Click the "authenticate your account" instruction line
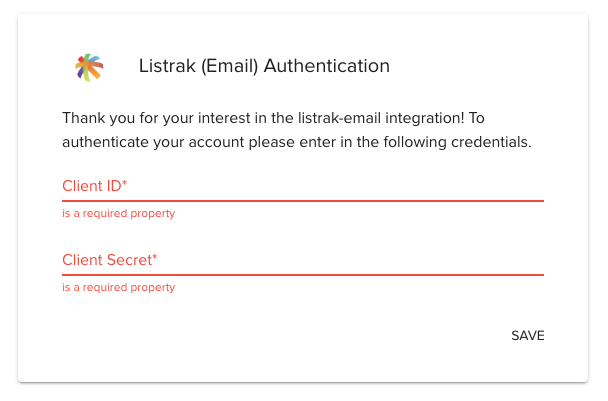This screenshot has width=608, height=401. click(296, 142)
